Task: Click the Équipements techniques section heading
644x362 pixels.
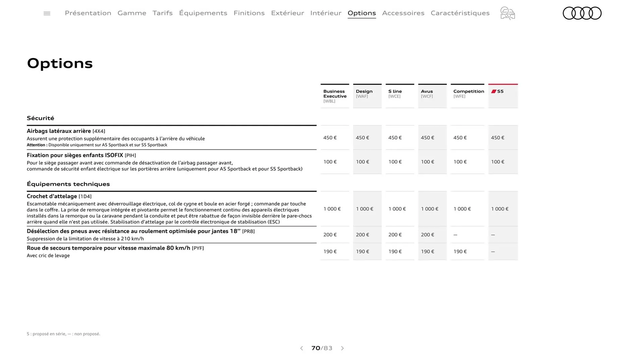Action: (68, 184)
